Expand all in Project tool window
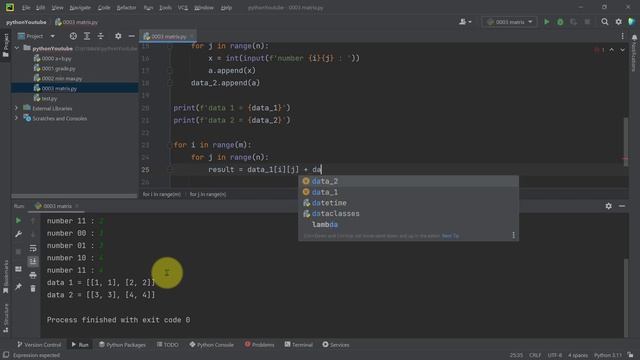Image resolution: width=640 pixels, height=360 pixels. (87, 36)
